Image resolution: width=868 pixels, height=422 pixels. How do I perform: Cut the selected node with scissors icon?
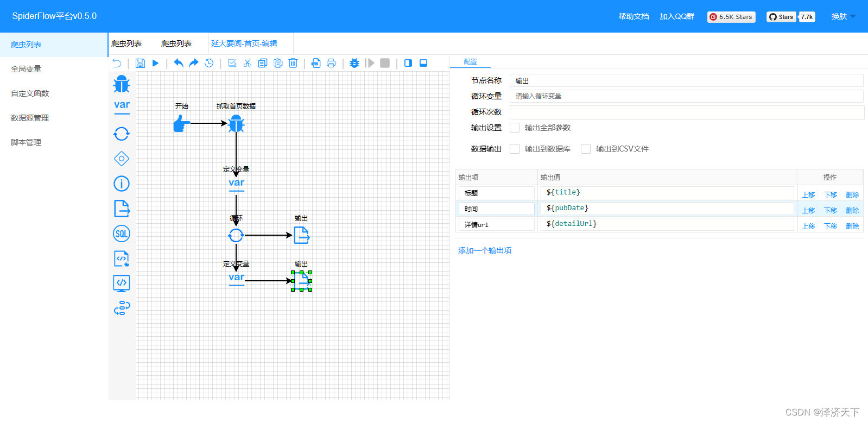[x=248, y=63]
